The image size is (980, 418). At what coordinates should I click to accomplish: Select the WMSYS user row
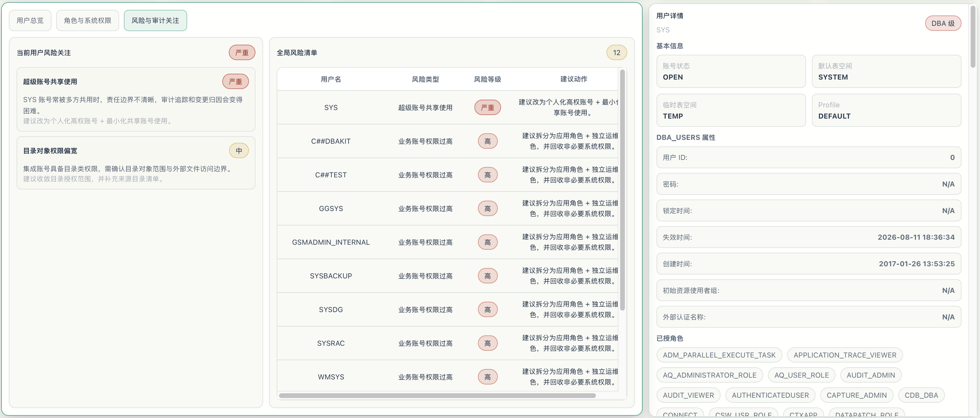coord(448,376)
